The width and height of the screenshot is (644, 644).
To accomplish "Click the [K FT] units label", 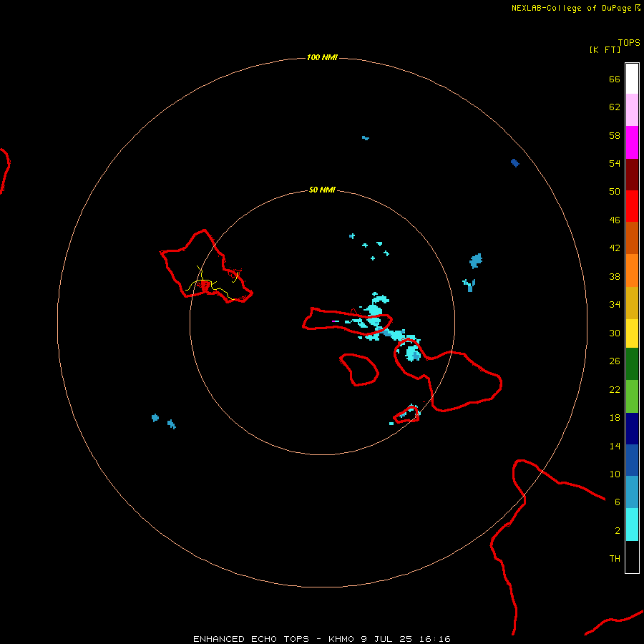I will click(605, 49).
